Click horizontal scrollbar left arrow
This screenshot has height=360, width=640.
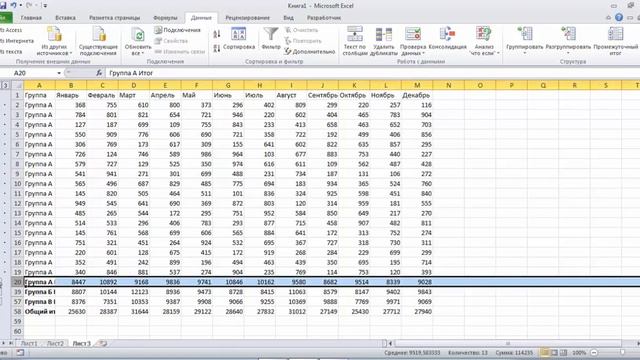pyautogui.click(x=390, y=344)
